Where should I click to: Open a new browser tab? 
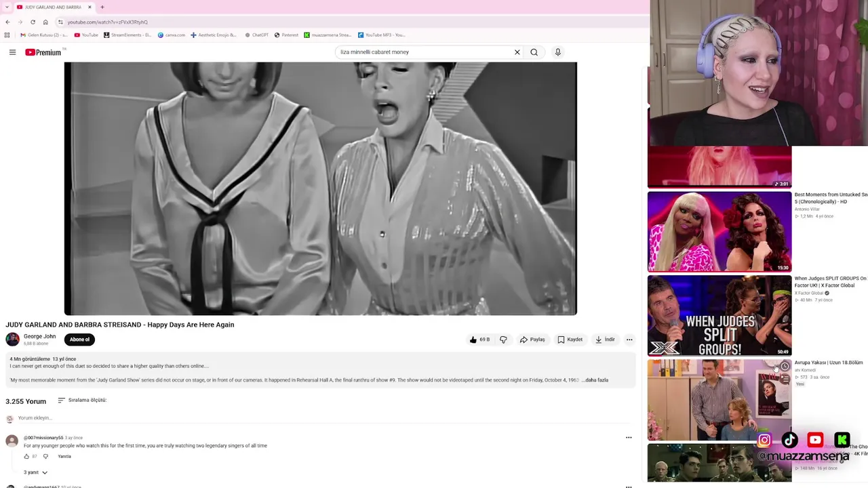[102, 7]
